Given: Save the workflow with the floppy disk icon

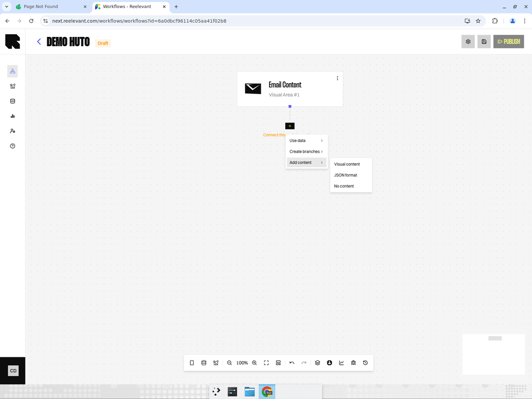Looking at the screenshot, I should 484,42.
